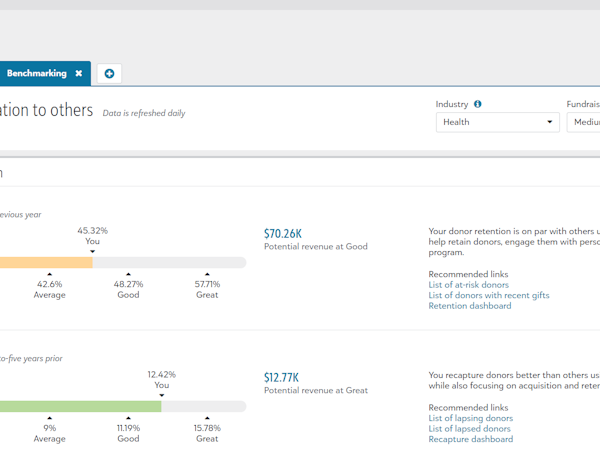This screenshot has width=600, height=450.
Task: Add a new tab with plus icon
Action: coord(109,73)
